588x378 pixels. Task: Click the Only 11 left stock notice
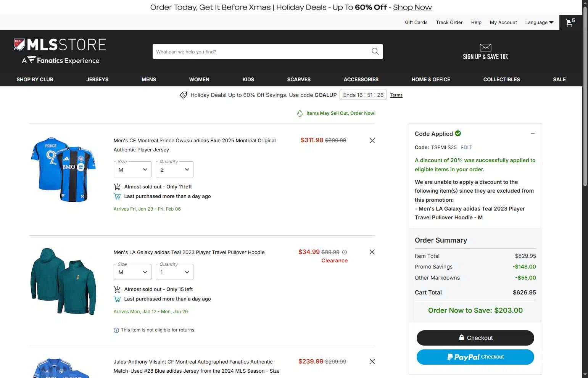pos(158,187)
